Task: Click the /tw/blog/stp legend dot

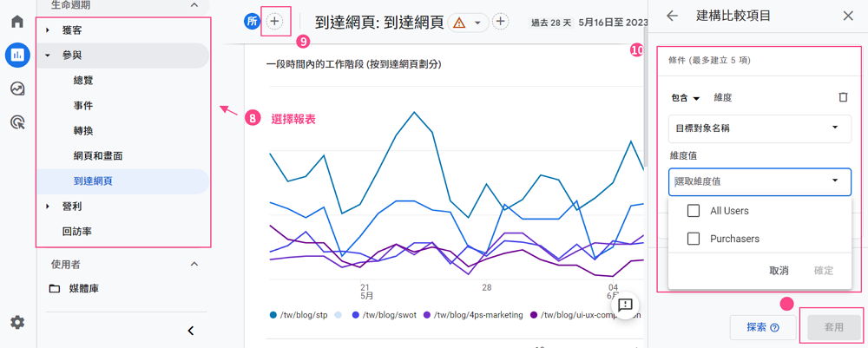Action: click(273, 315)
